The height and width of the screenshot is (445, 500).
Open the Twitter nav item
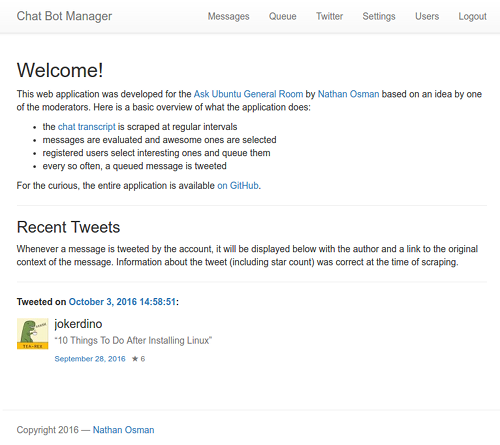[329, 16]
